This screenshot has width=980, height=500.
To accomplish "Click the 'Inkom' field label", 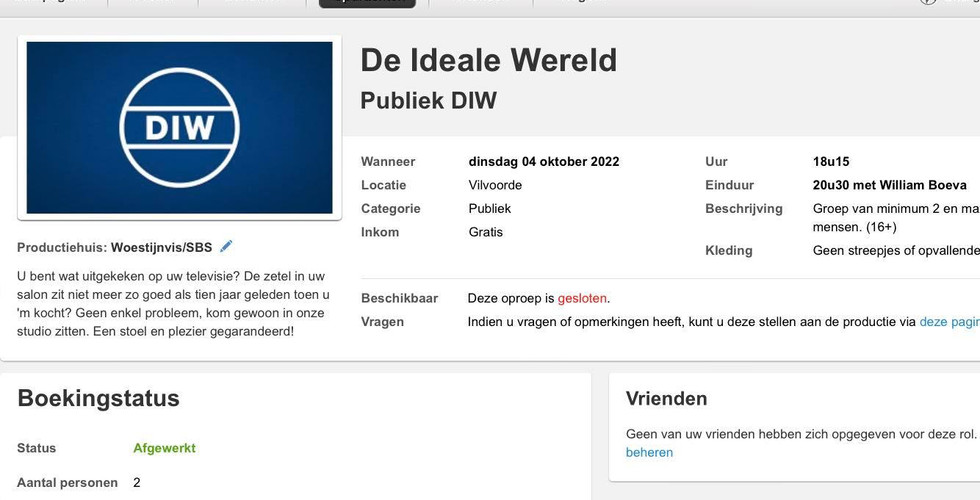I will [x=380, y=232].
